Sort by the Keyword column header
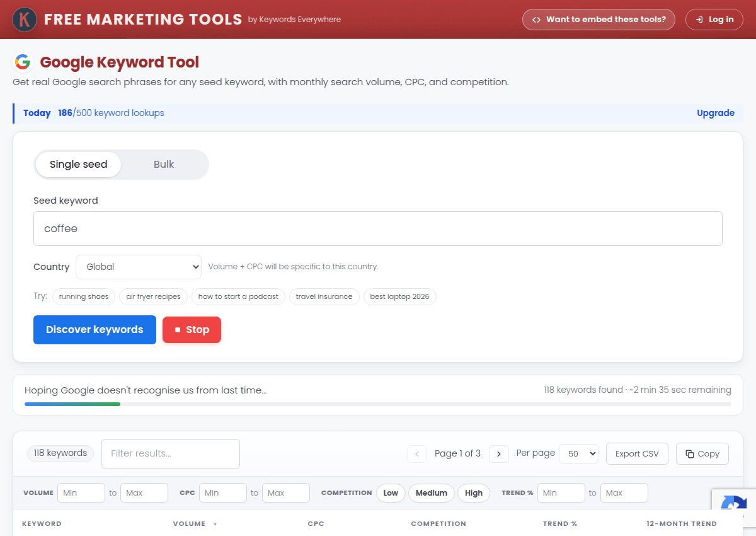Viewport: 756px width, 536px height. [42, 524]
